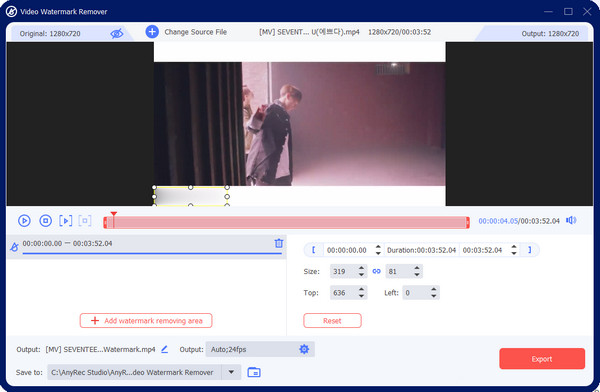Click the Save to path text box
The height and width of the screenshot is (392, 600).
coord(134,372)
